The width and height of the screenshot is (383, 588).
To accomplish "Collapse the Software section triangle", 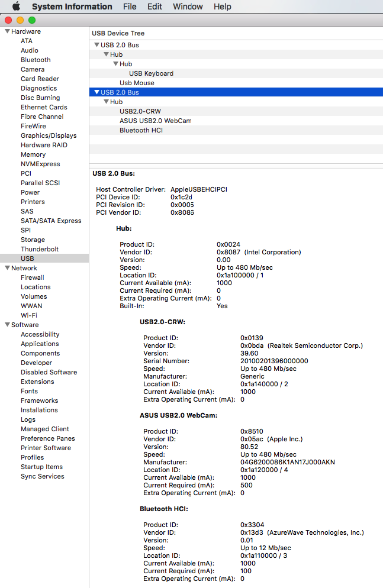I will pos(7,325).
